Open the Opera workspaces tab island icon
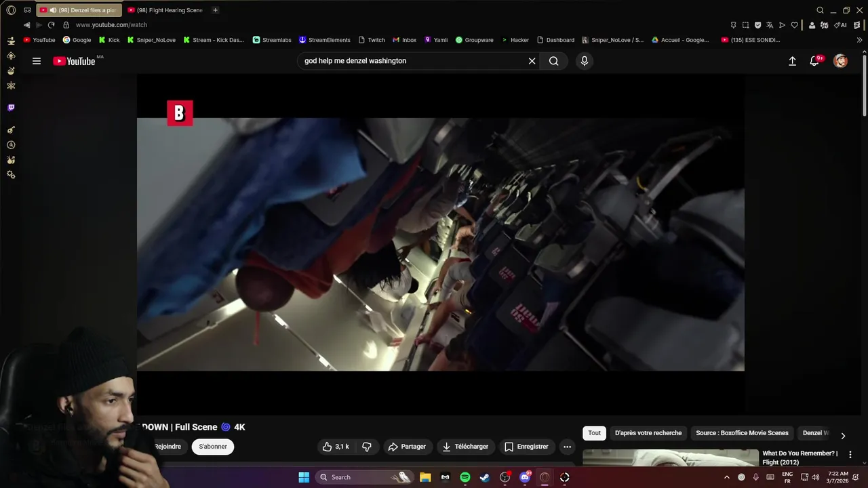Image resolution: width=868 pixels, height=488 pixels. (x=27, y=10)
